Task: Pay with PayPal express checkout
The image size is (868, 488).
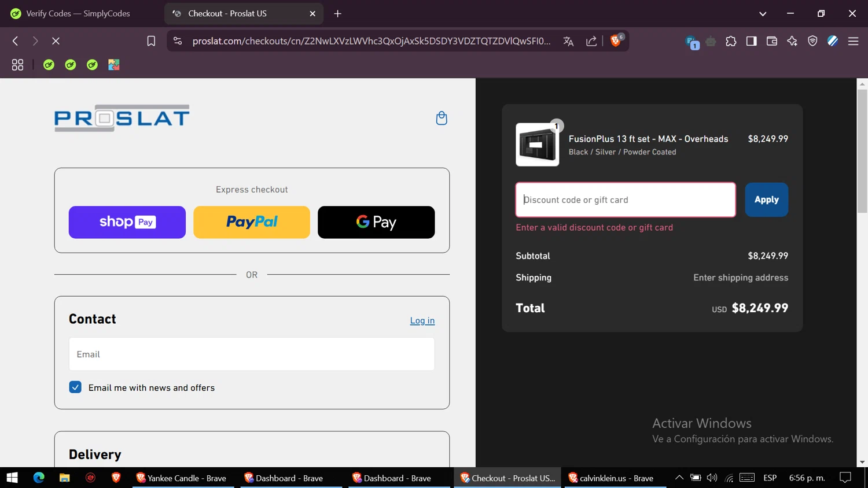Action: (x=252, y=222)
